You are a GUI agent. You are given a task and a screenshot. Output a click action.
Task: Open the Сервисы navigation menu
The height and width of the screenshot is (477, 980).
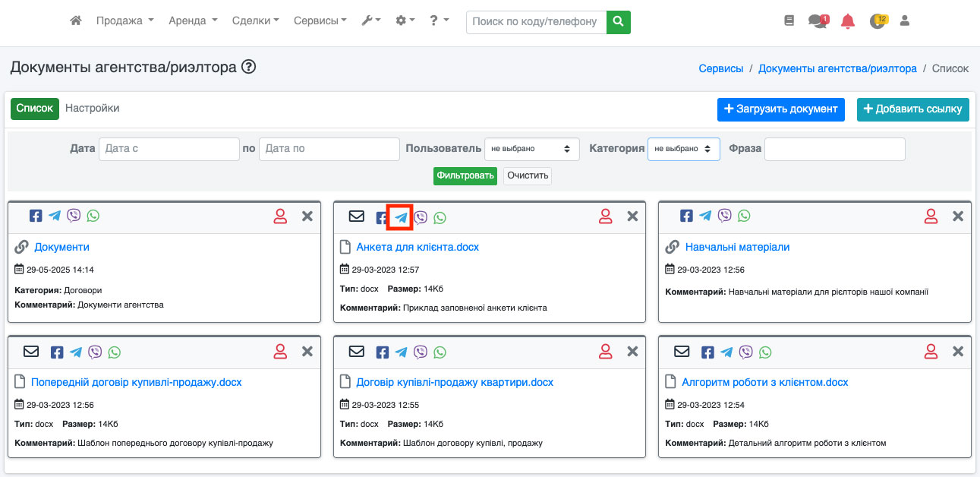click(x=320, y=21)
